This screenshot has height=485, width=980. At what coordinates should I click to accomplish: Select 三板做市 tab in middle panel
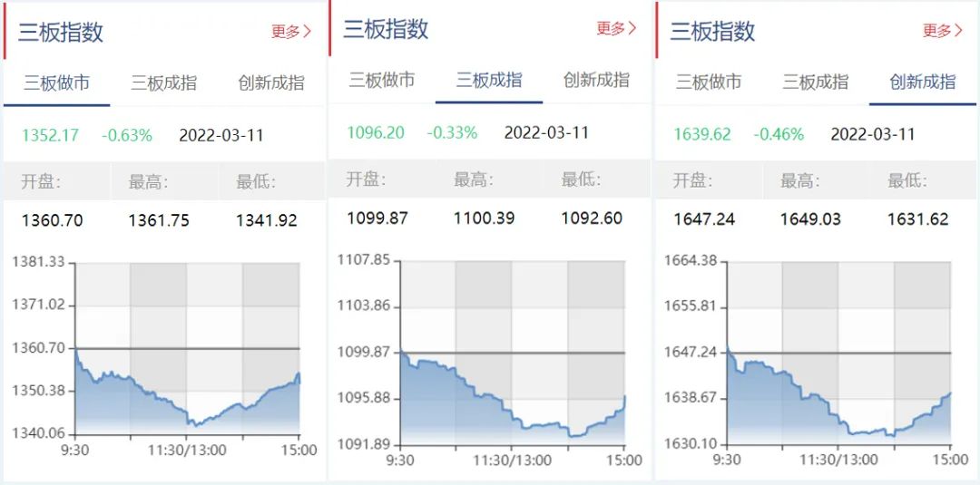pyautogui.click(x=382, y=80)
